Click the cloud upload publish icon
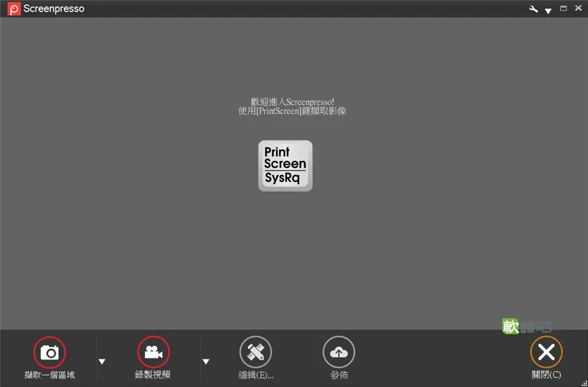 [x=339, y=352]
